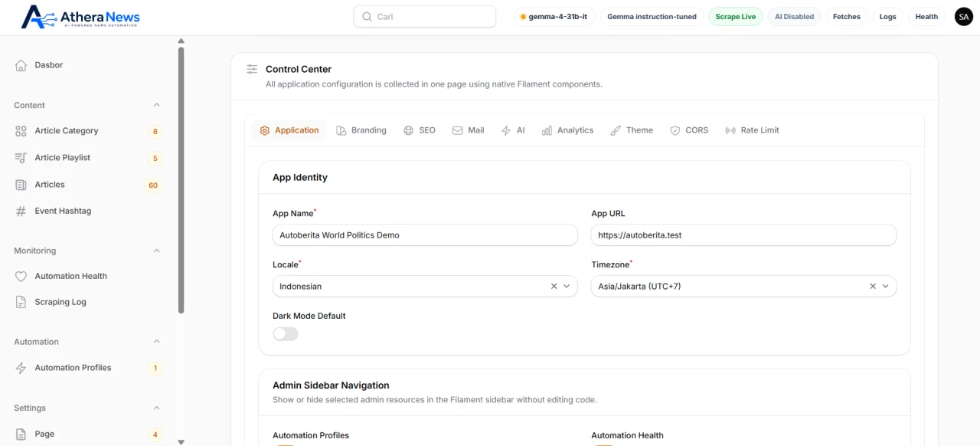Open Event Hashtag in sidebar

[88, 212]
